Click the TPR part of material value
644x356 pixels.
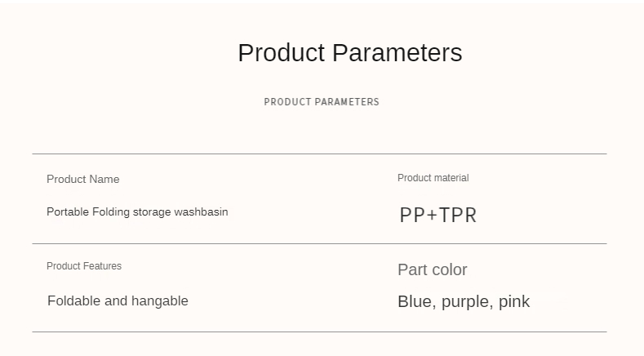click(x=458, y=216)
